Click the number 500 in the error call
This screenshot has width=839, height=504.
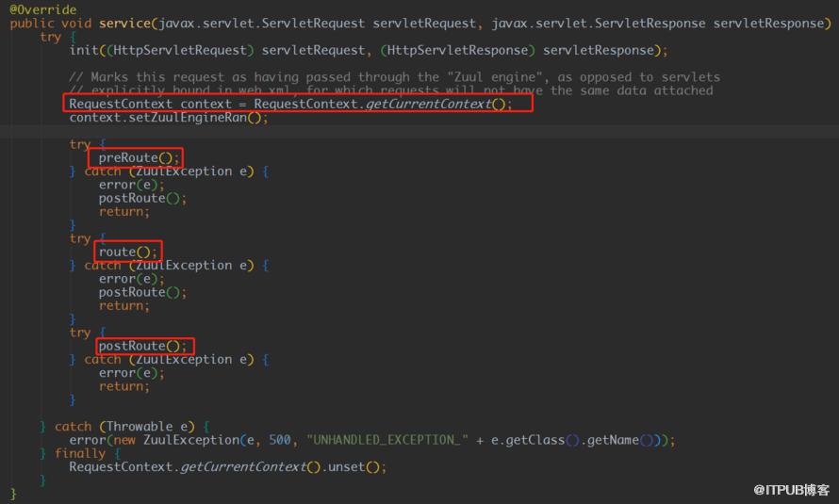click(279, 440)
